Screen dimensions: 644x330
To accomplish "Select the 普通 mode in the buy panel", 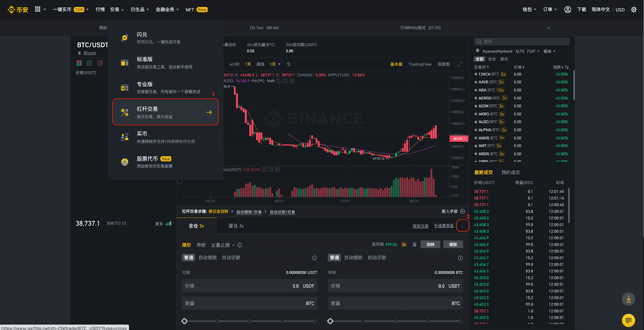I will (189, 258).
